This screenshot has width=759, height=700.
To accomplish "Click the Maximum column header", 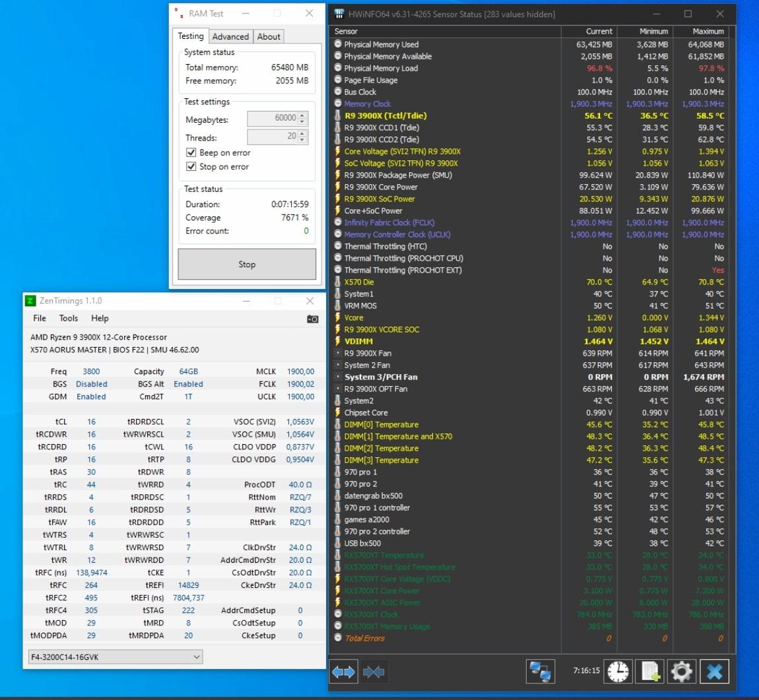I will (x=701, y=32).
